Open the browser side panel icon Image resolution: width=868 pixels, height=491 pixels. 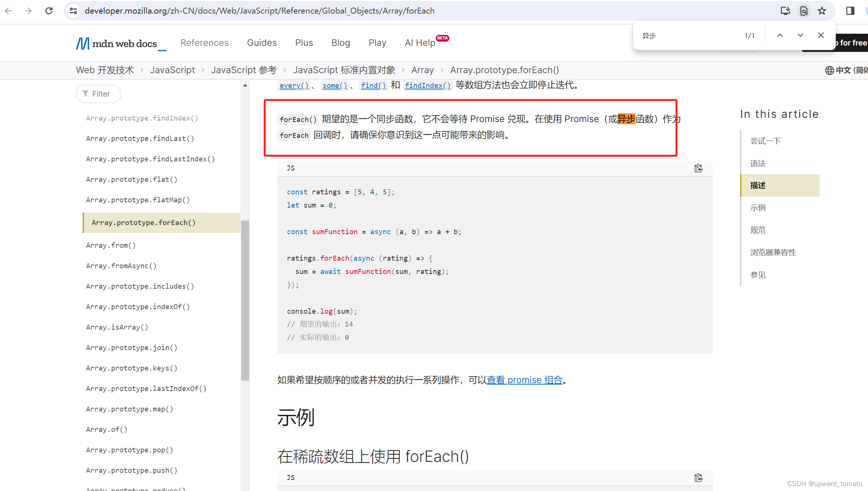click(x=850, y=11)
